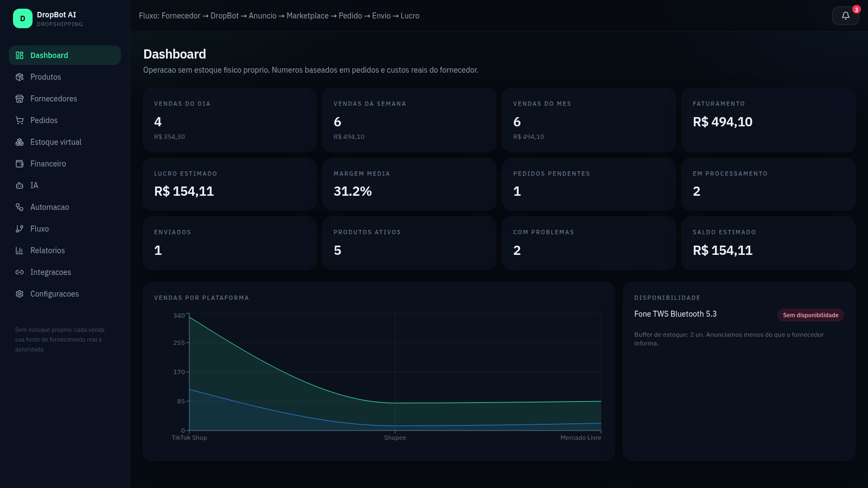Click the Faturamento value R$ 494,10
Image resolution: width=868 pixels, height=488 pixels.
click(723, 122)
